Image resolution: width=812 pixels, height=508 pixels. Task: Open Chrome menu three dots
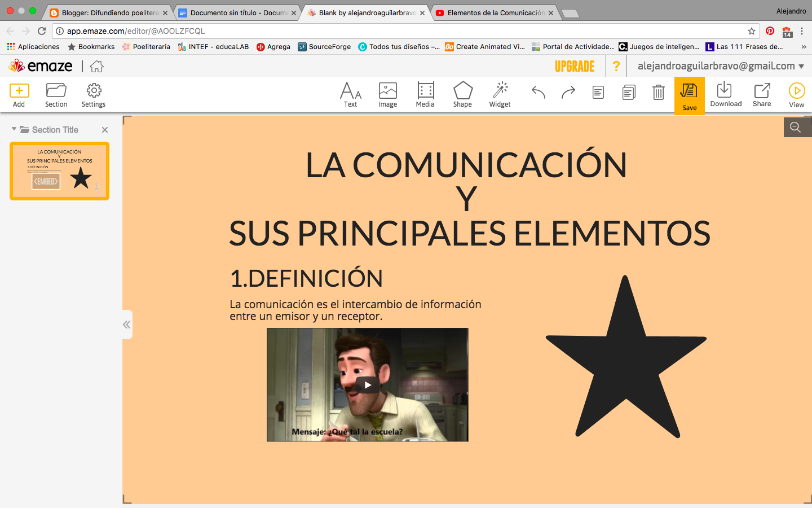point(802,31)
